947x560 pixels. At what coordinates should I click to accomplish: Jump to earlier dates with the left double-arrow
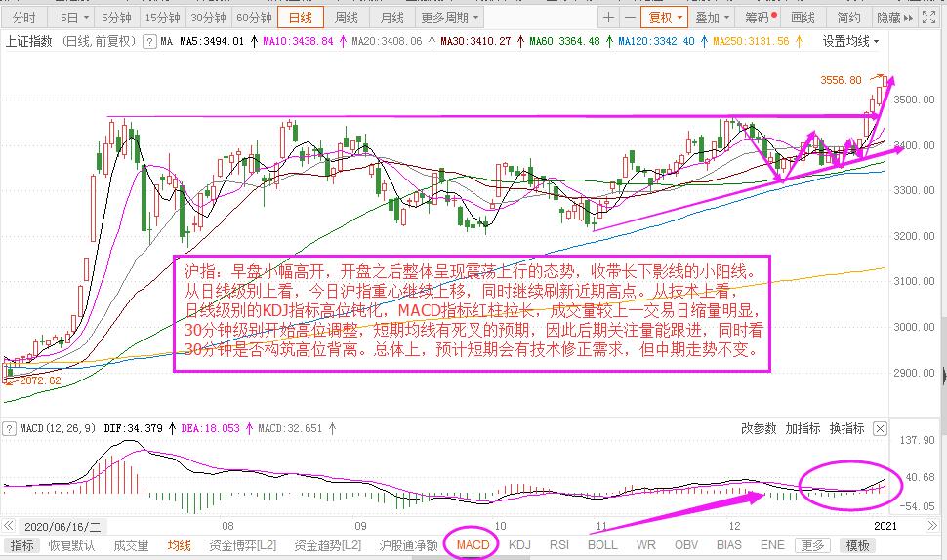tap(9, 526)
